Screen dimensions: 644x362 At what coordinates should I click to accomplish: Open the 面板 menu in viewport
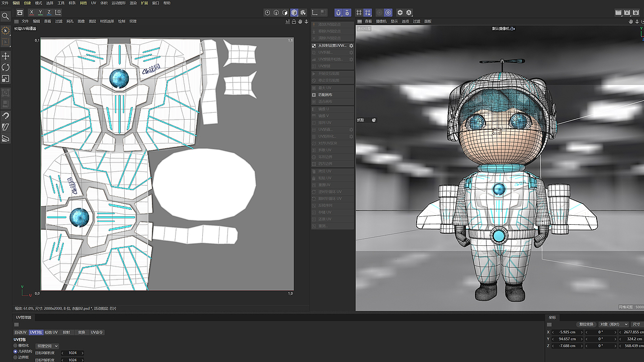coord(428,22)
